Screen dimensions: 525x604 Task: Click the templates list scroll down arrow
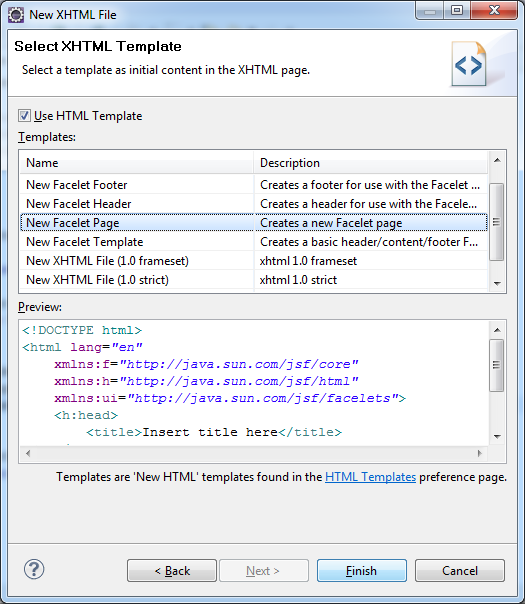pos(497,284)
